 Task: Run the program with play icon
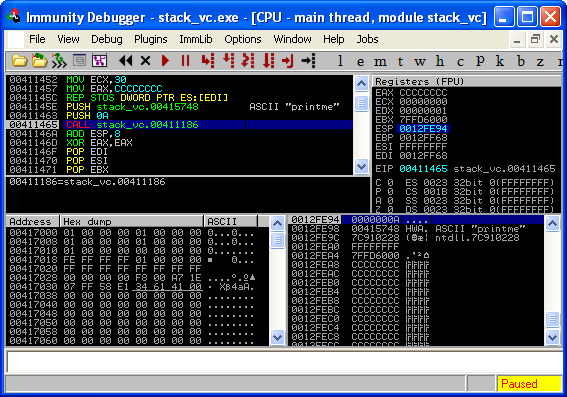tap(165, 61)
